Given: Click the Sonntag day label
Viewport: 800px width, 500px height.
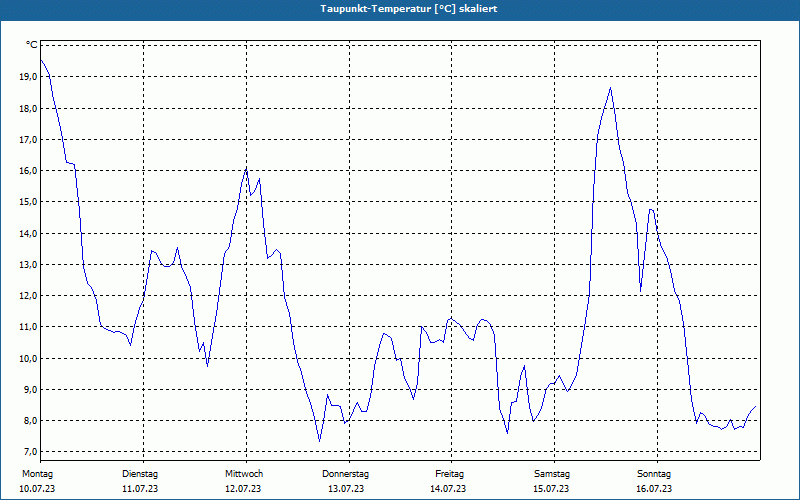Looking at the screenshot, I should 654,474.
